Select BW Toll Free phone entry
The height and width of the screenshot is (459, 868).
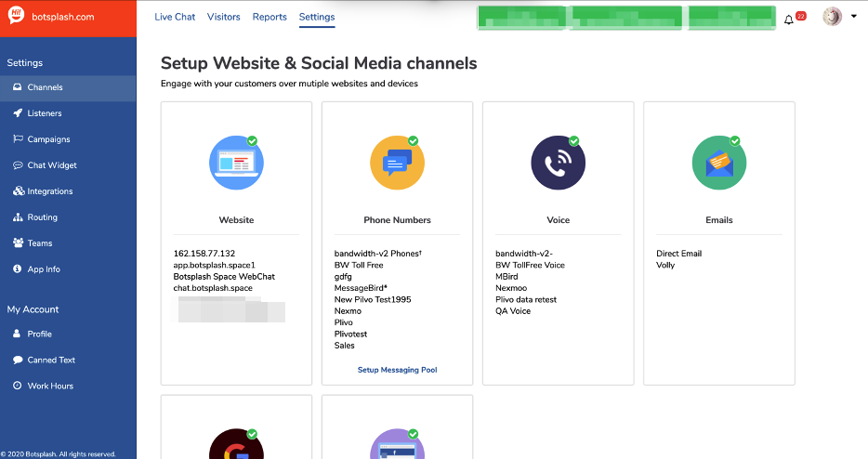(x=359, y=265)
